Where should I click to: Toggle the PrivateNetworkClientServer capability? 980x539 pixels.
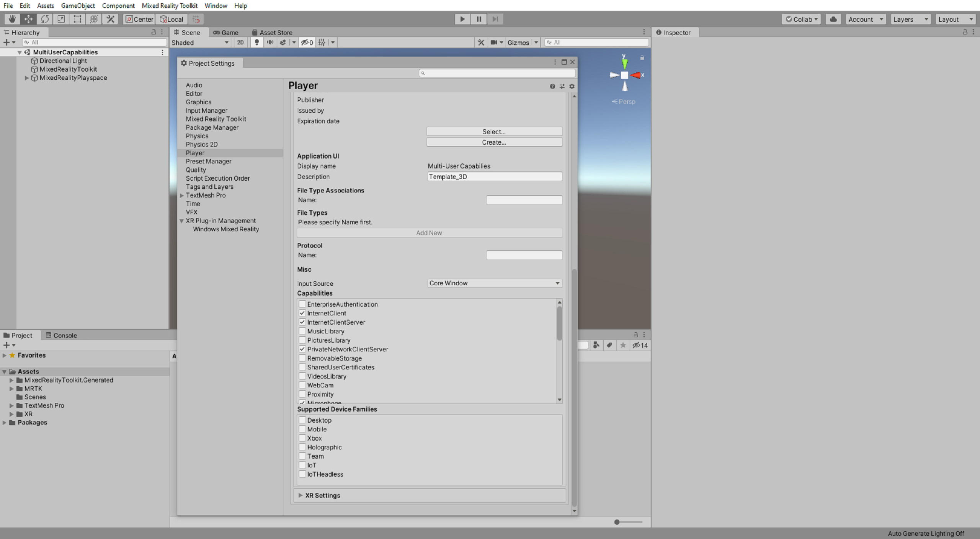click(x=302, y=348)
